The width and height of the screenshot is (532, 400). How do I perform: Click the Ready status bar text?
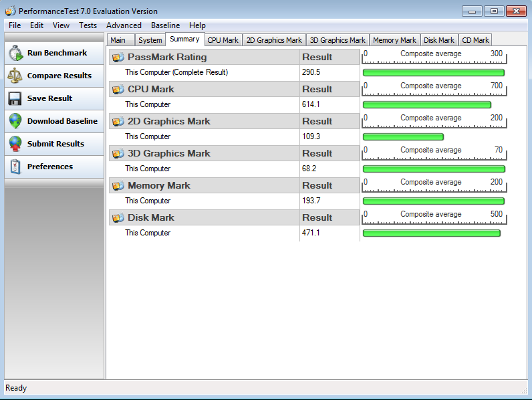[16, 388]
